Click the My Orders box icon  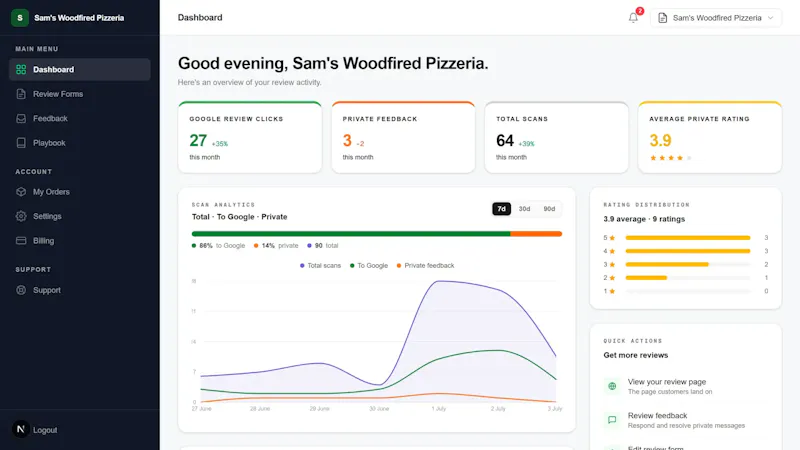(21, 192)
